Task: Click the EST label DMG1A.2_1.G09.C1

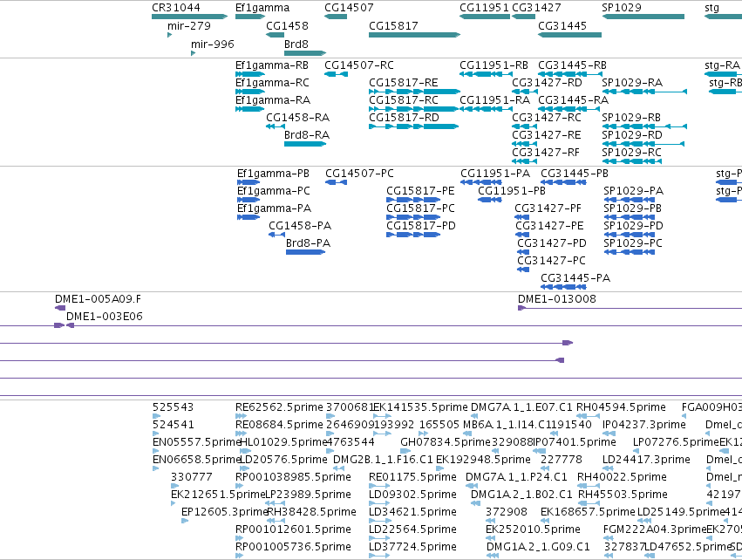Action: [538, 547]
